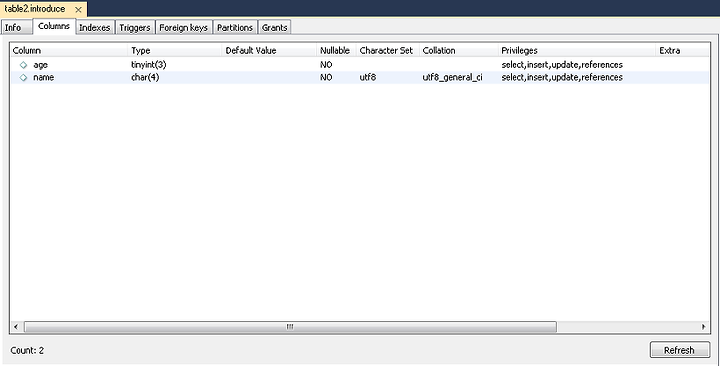Image resolution: width=720 pixels, height=366 pixels.
Task: Select the name row name cell
Action: pyautogui.click(x=44, y=78)
